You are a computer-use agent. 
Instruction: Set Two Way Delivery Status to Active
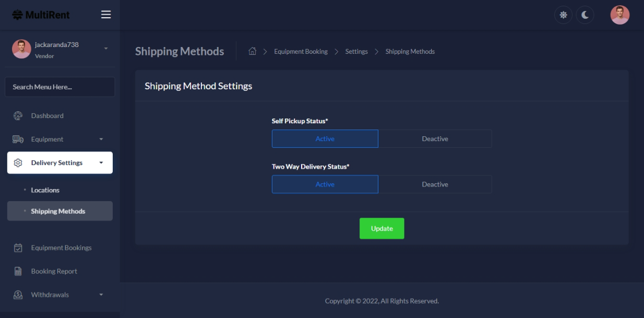tap(325, 184)
